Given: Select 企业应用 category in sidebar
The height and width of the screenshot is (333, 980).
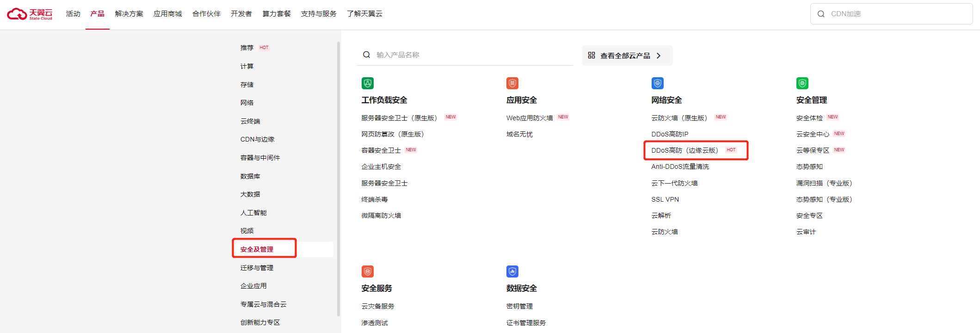Looking at the screenshot, I should pos(253,286).
